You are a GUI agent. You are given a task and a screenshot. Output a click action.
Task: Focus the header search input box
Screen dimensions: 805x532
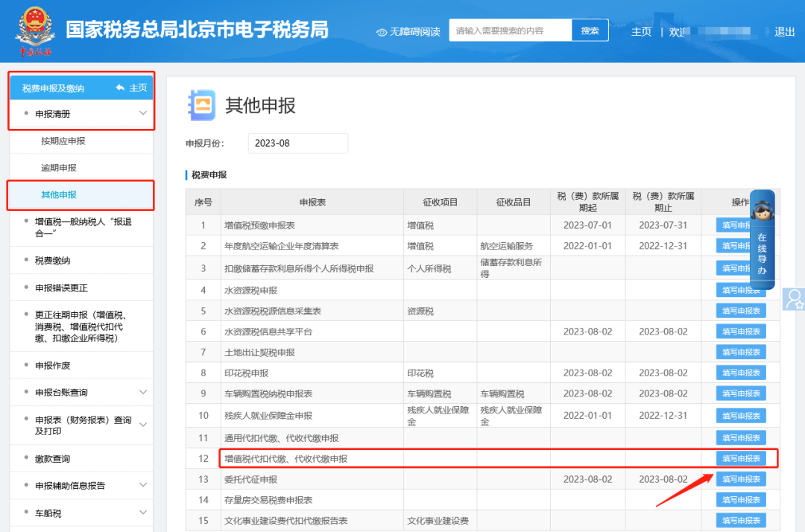click(x=511, y=31)
